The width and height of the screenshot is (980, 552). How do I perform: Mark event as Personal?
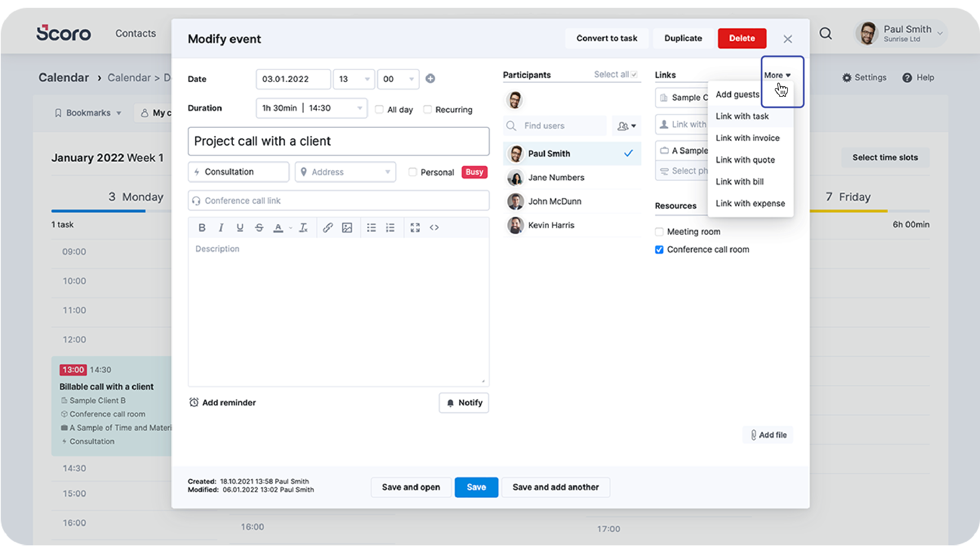[412, 172]
